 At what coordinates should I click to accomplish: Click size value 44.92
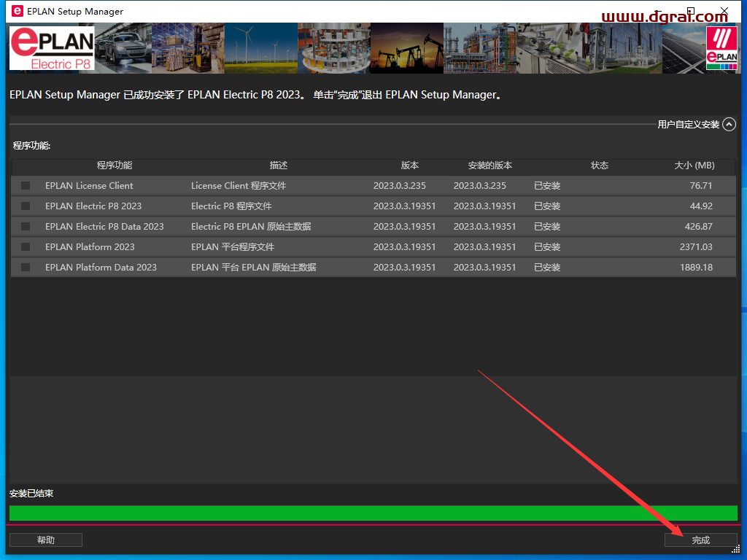click(701, 206)
